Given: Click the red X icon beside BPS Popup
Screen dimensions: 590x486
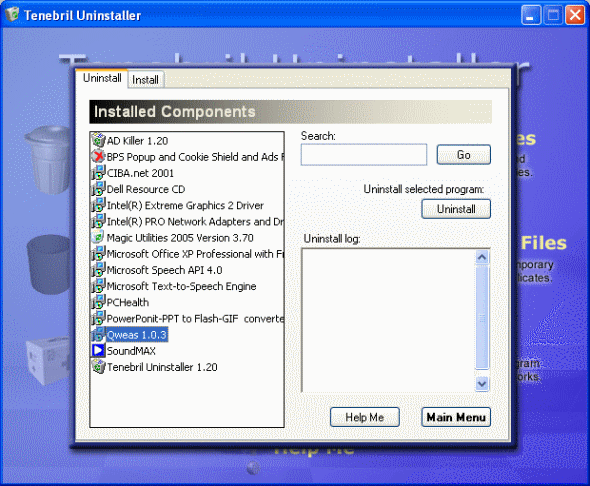Looking at the screenshot, I should coord(98,157).
